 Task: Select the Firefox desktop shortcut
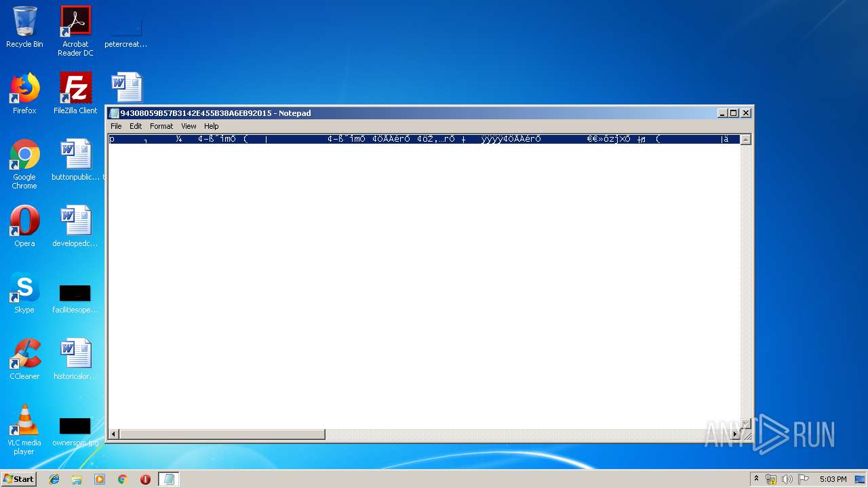click(x=24, y=94)
